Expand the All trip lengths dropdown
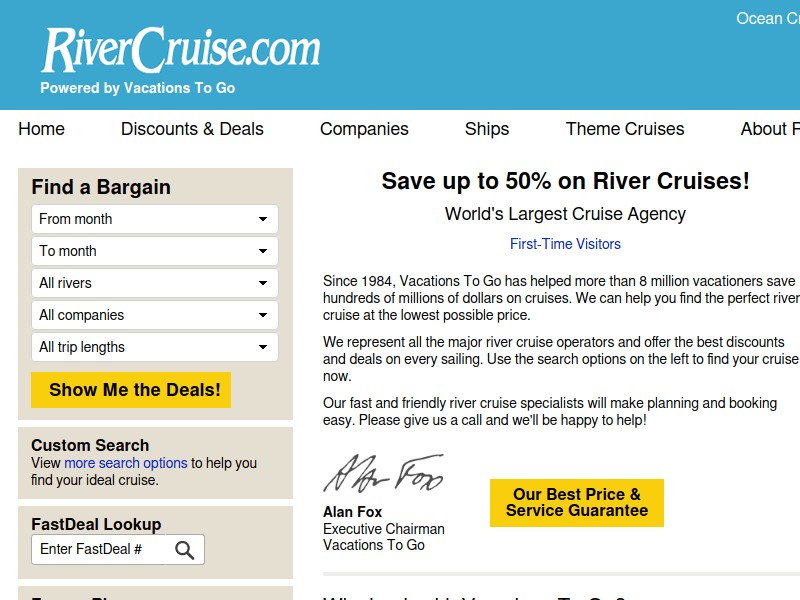The width and height of the screenshot is (800, 600). coord(154,347)
